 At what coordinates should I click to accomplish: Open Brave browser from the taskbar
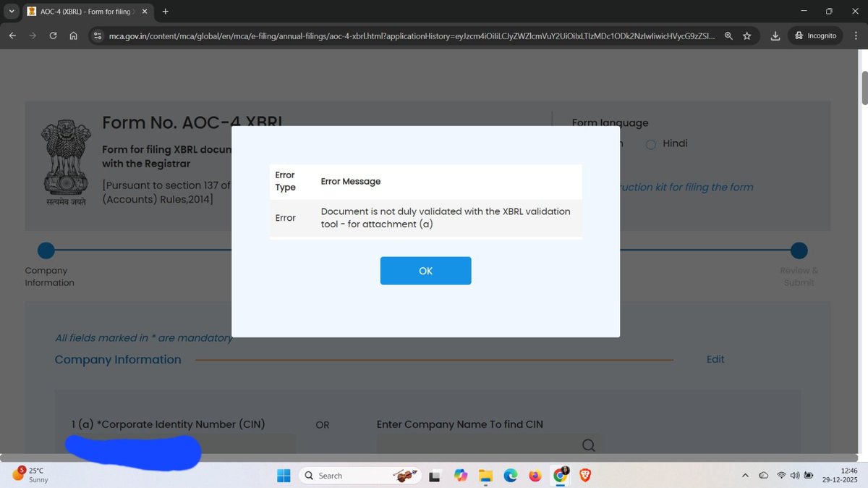(585, 476)
